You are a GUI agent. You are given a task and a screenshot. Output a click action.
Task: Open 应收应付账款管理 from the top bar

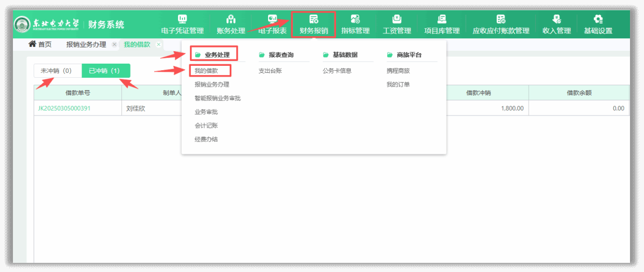(x=501, y=19)
